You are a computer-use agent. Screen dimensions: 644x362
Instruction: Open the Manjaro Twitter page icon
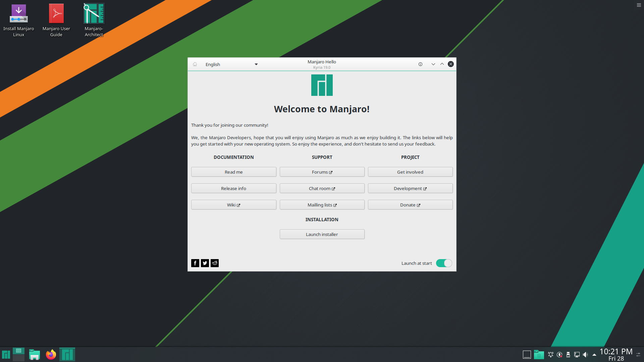pos(205,263)
